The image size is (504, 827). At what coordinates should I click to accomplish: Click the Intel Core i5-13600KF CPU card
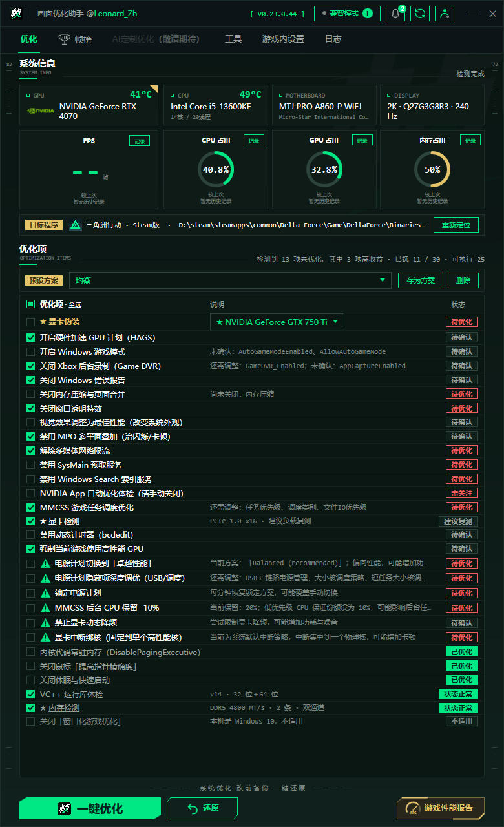pyautogui.click(x=215, y=105)
